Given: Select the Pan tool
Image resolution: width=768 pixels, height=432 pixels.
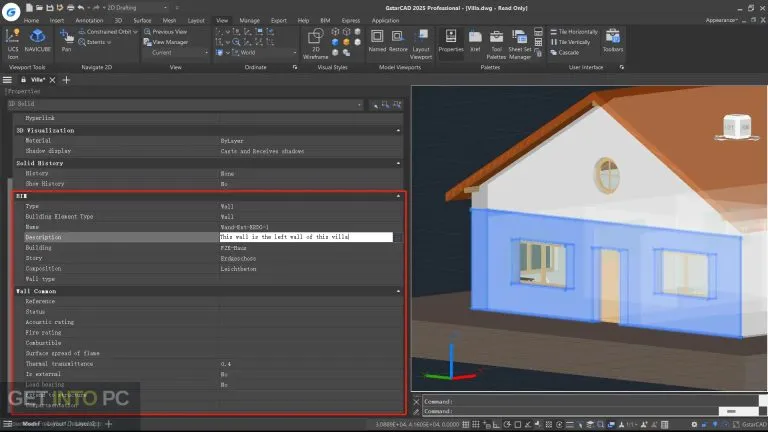Looking at the screenshot, I should tap(66, 41).
